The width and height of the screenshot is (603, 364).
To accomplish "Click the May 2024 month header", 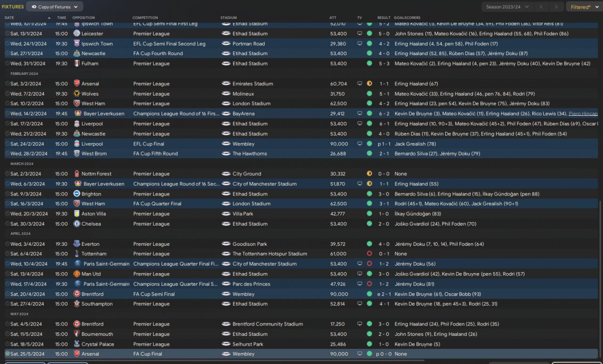I will [20, 314].
